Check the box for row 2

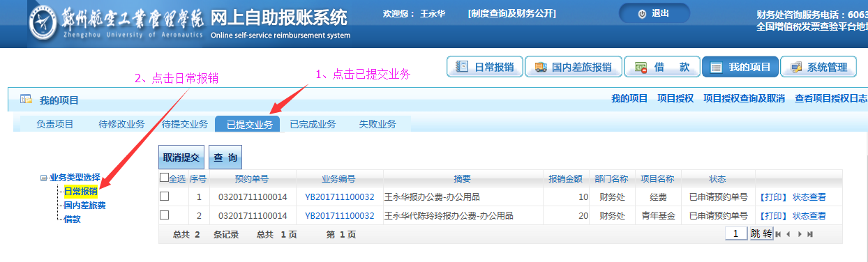pos(165,215)
